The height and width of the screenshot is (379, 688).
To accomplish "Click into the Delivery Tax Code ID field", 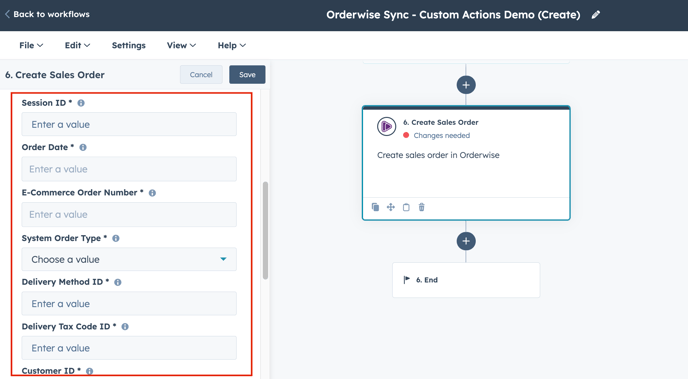I will click(129, 348).
